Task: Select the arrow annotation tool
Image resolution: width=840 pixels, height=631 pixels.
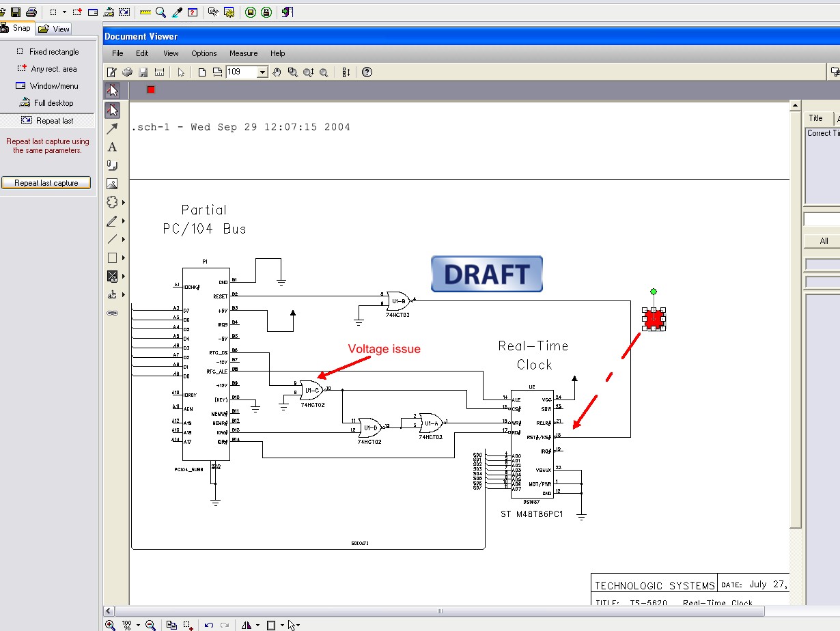Action: 113,128
